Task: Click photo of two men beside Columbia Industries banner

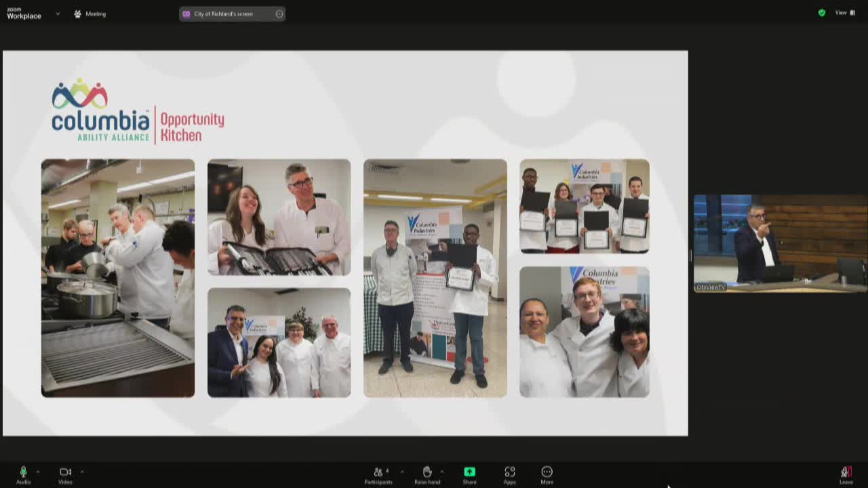Action: pos(435,278)
